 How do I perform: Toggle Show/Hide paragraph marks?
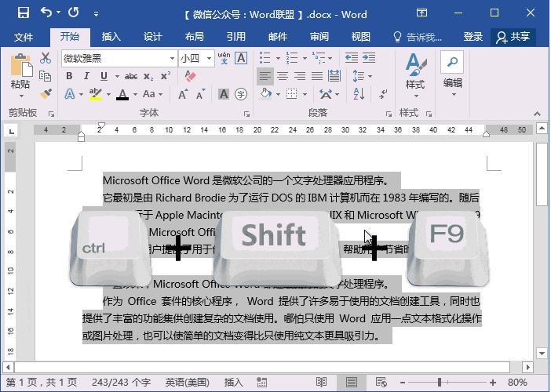383,94
